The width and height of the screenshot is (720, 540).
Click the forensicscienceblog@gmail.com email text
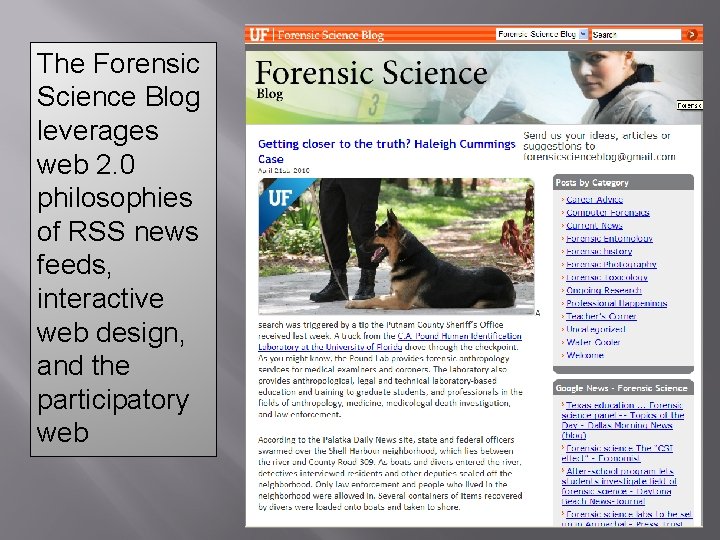coord(599,157)
